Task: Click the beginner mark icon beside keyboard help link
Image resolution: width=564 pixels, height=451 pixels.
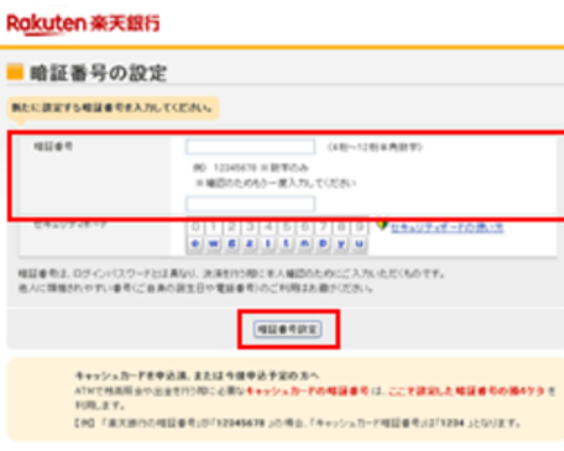Action: tap(382, 226)
